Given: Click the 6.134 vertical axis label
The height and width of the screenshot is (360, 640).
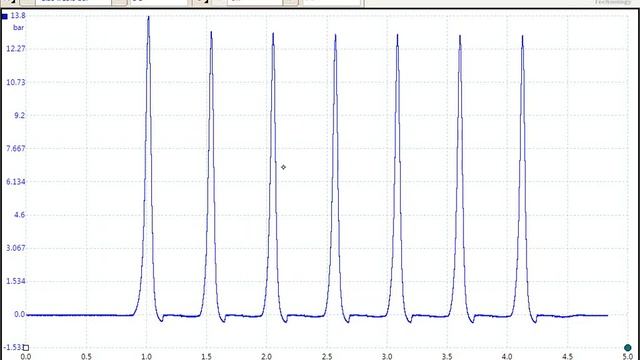Looking at the screenshot, I should coord(16,182).
